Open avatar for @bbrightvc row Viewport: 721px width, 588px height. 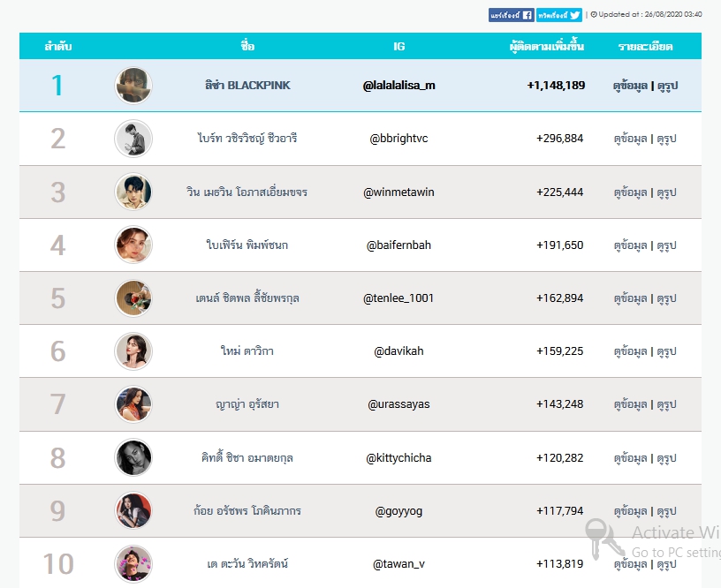[x=133, y=139]
